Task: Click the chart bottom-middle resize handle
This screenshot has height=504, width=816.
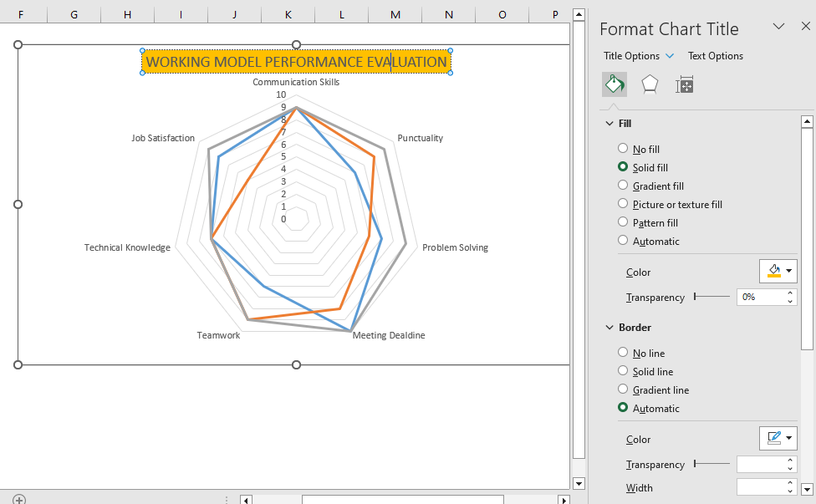Action: pyautogui.click(x=296, y=365)
